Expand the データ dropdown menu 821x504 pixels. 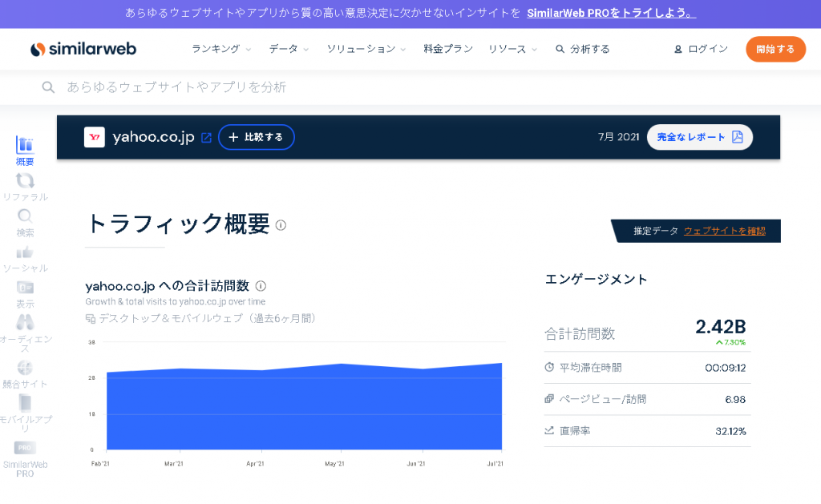[x=289, y=49]
